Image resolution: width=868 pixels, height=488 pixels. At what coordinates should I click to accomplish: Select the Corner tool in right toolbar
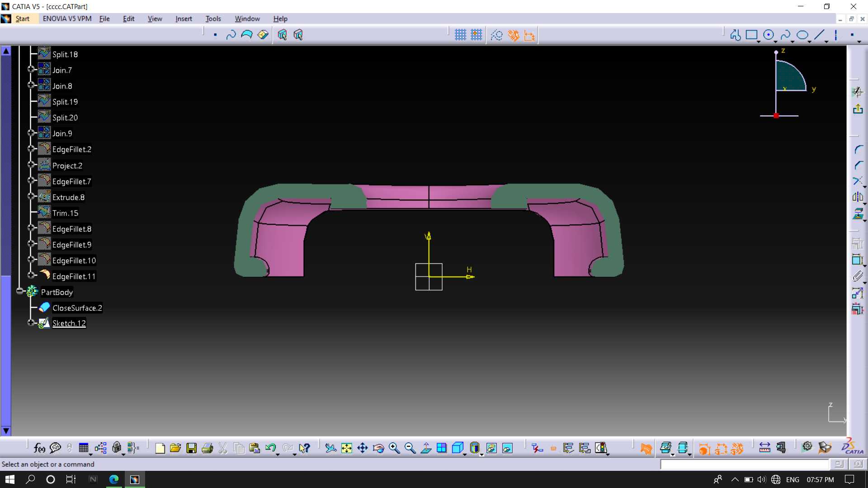point(859,150)
